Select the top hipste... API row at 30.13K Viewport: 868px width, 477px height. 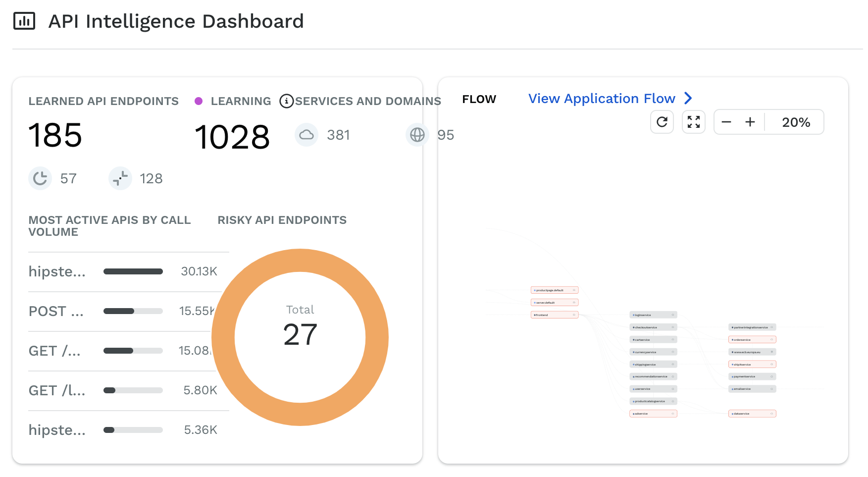coord(57,271)
